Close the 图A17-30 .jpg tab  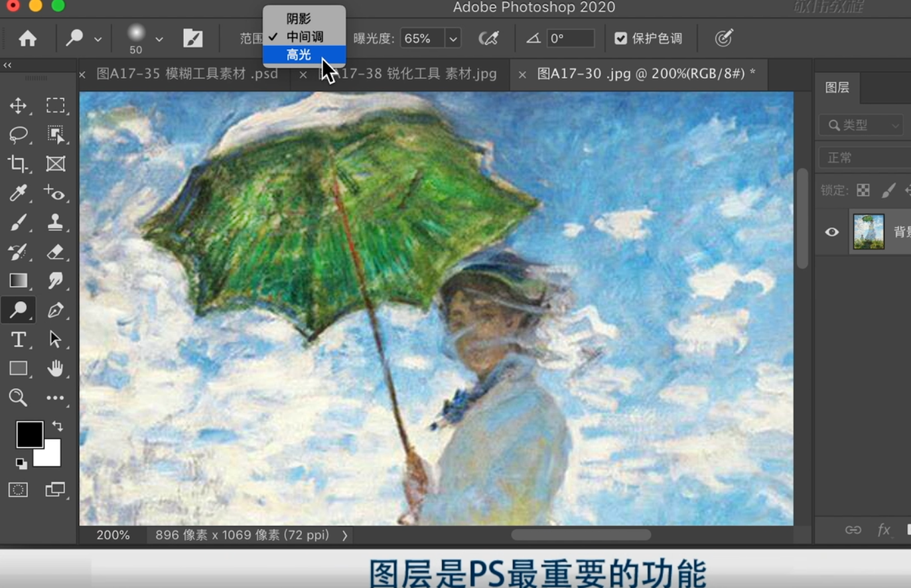(522, 74)
